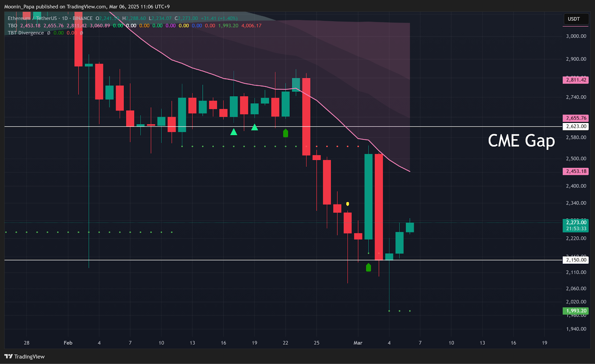
Task: Select the CME Gap text annotation
Action: [x=521, y=141]
